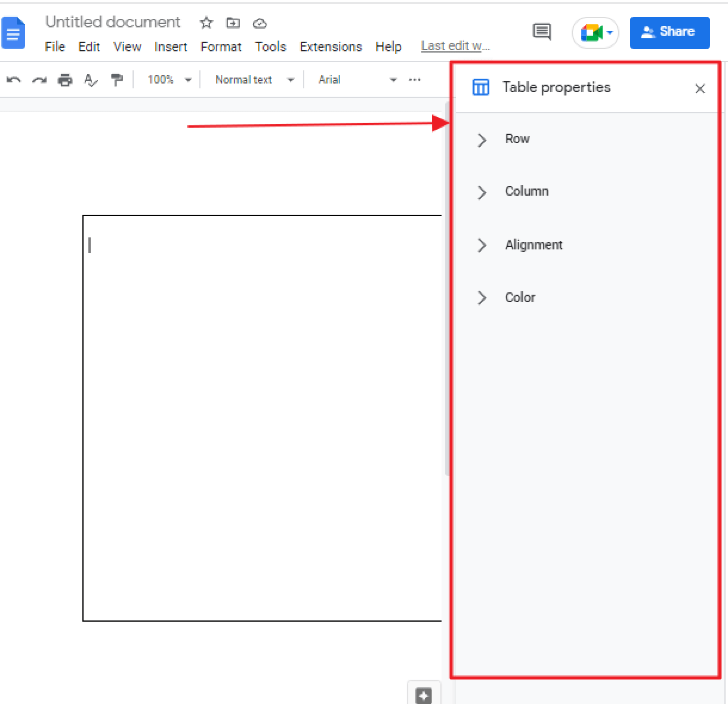Open the Insert menu

(171, 47)
